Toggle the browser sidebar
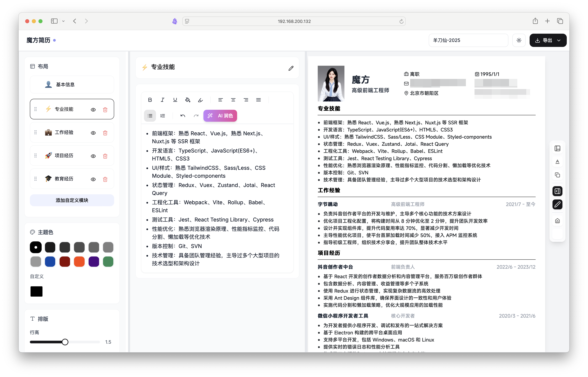 54,21
